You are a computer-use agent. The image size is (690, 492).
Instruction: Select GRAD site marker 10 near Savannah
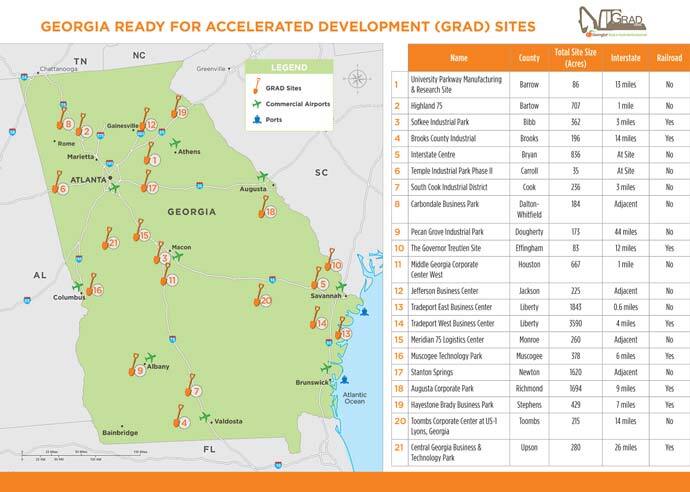[334, 260]
